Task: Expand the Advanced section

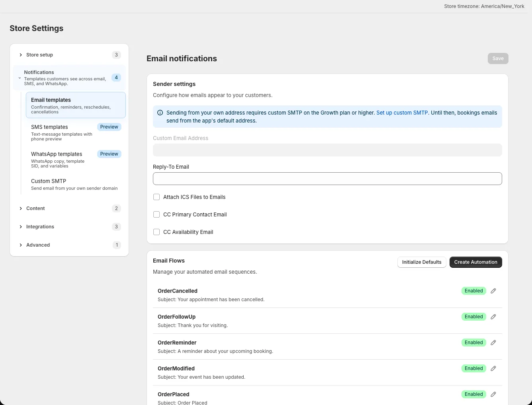Action: pos(69,245)
